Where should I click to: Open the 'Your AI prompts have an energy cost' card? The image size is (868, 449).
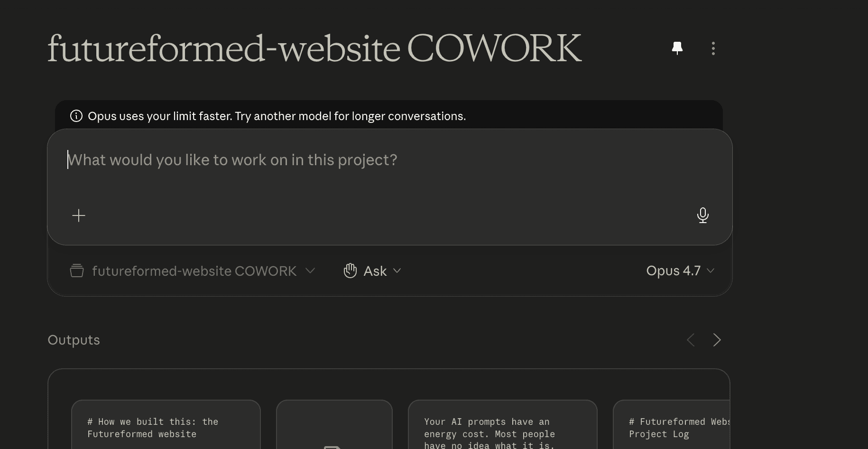click(x=503, y=424)
